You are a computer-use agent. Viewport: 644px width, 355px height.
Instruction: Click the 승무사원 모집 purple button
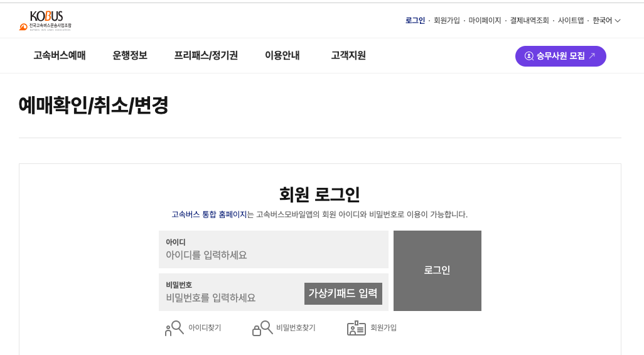(561, 56)
